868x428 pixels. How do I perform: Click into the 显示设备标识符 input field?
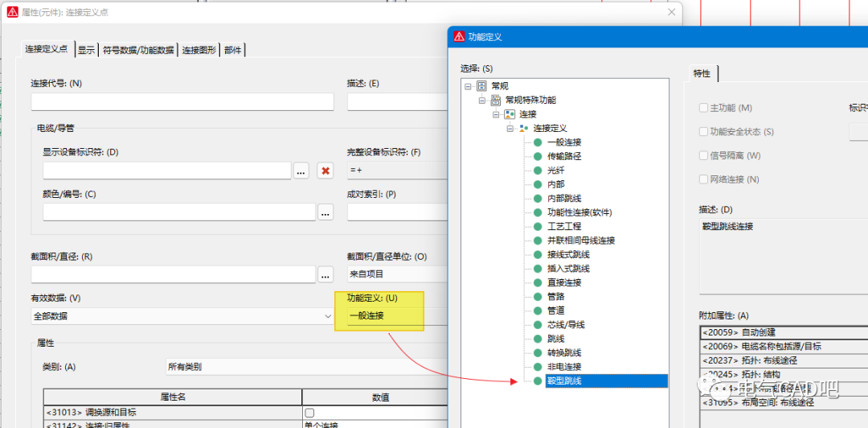167,171
